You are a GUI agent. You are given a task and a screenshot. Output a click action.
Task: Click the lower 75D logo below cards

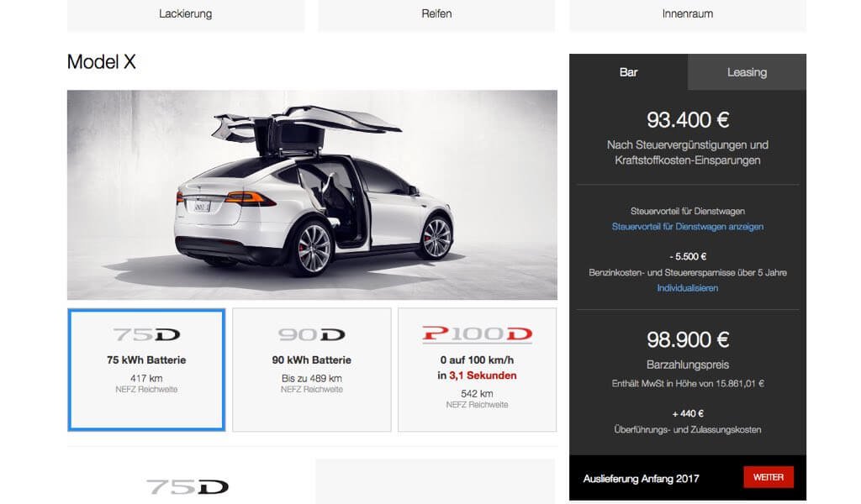(x=188, y=486)
